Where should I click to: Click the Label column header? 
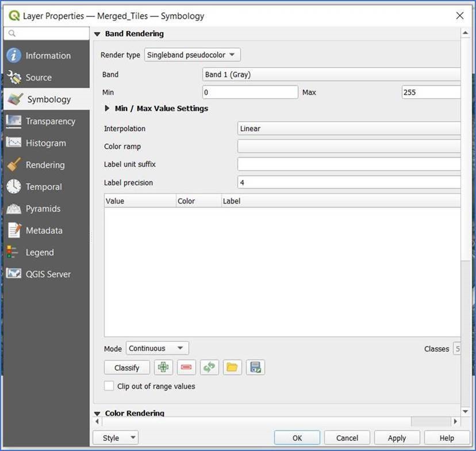point(341,201)
